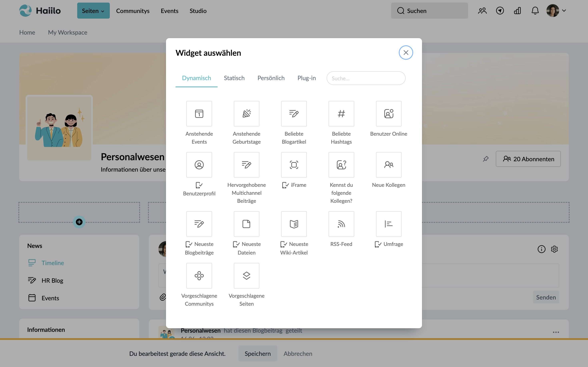Click the Senden button
This screenshot has width=588, height=367.
(546, 297)
